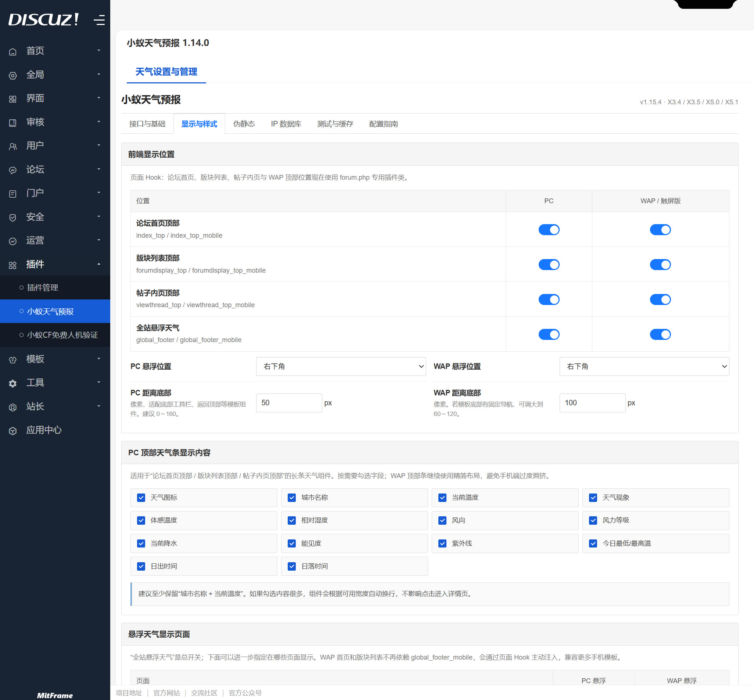Expand the 站长 sidebar menu arrow
This screenshot has height=700, width=754.
pyautogui.click(x=99, y=406)
